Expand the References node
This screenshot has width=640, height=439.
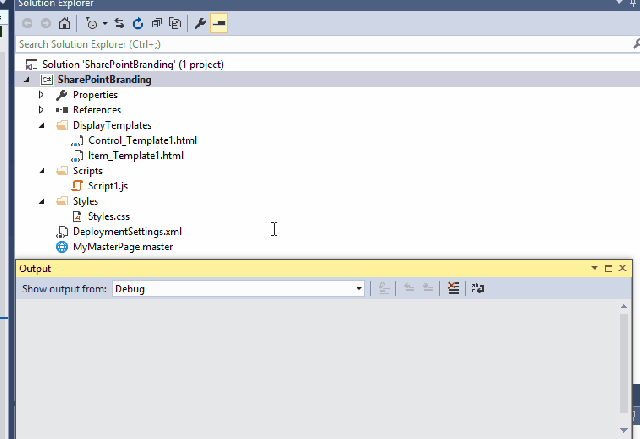pyautogui.click(x=41, y=110)
